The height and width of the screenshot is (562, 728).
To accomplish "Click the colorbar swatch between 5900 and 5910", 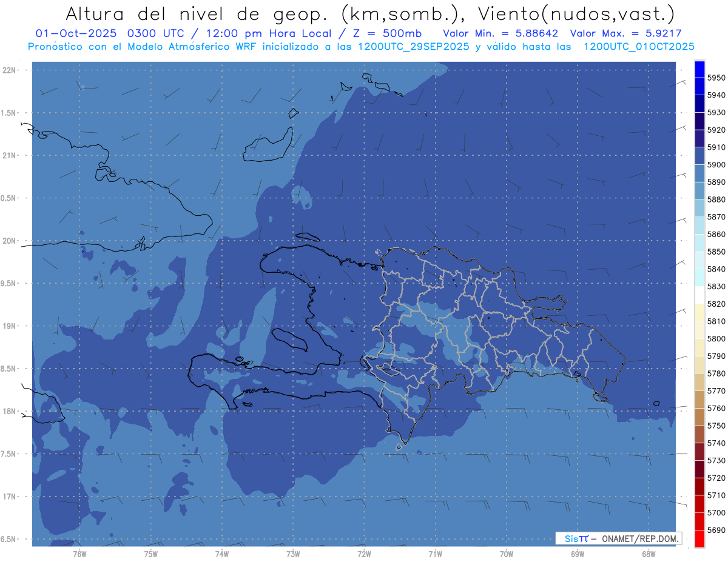I will click(x=699, y=156).
